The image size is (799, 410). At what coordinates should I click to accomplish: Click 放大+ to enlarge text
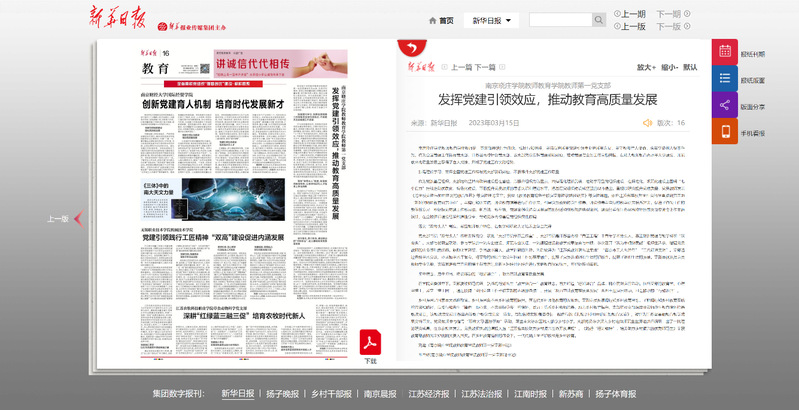coord(646,67)
